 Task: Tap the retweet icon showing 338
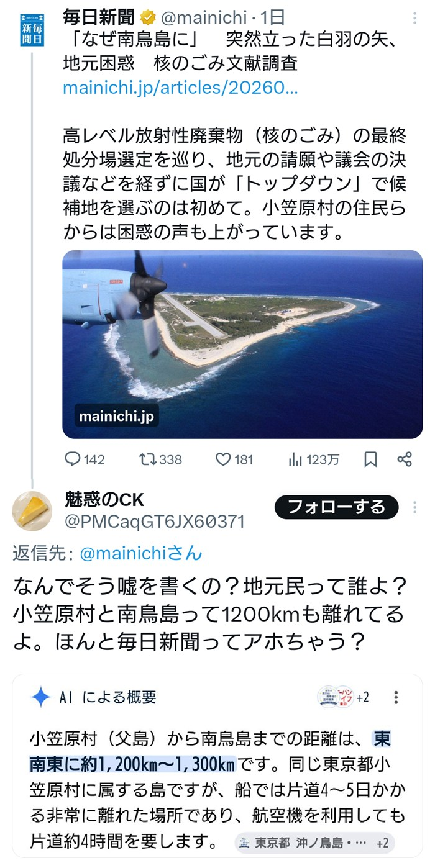tap(148, 459)
